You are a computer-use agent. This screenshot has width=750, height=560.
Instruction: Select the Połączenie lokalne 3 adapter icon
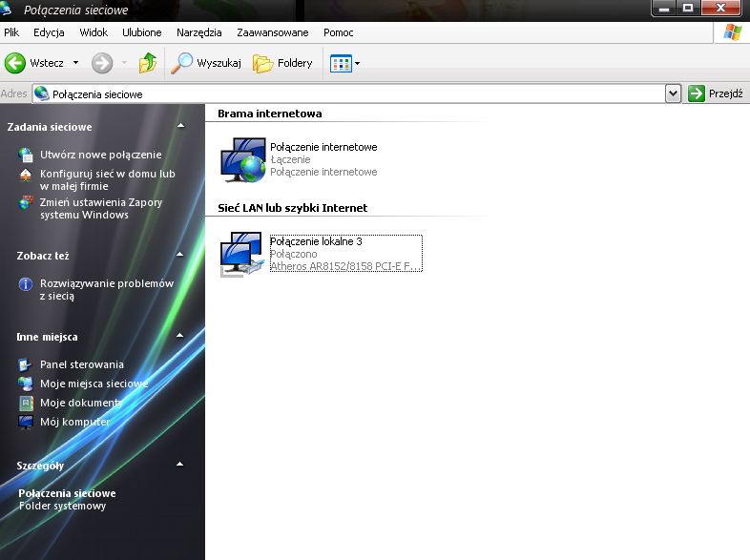241,254
